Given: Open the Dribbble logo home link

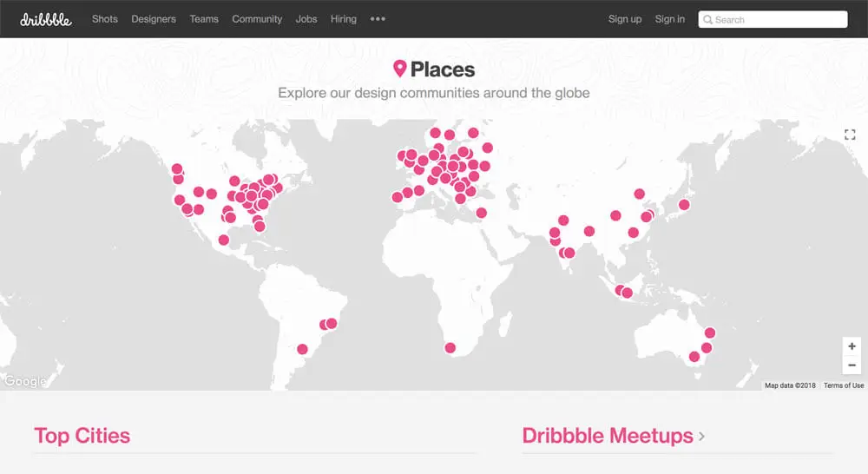Looking at the screenshot, I should (46, 19).
